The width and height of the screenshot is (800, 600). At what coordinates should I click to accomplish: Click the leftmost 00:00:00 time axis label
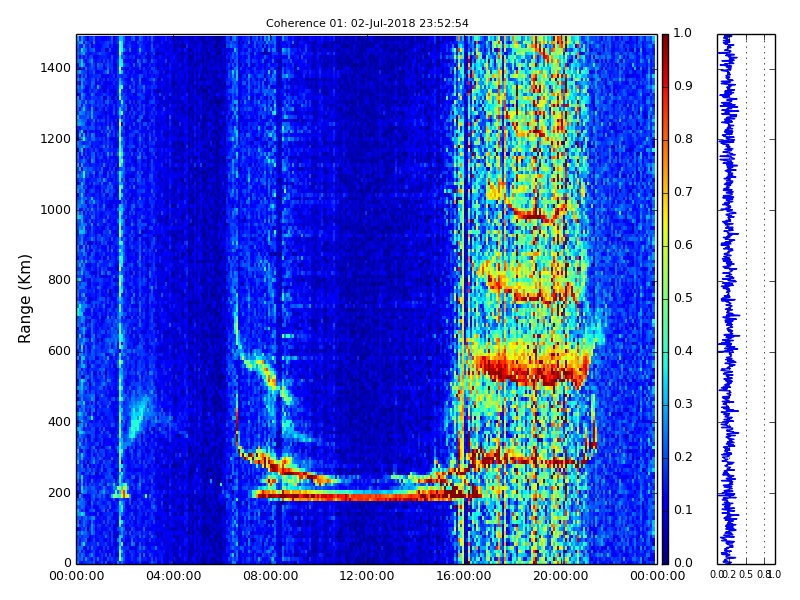77,576
